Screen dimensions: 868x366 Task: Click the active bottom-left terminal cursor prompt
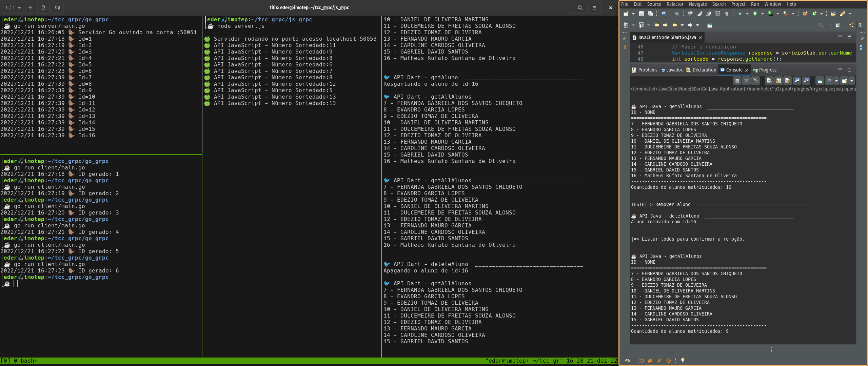(x=16, y=283)
